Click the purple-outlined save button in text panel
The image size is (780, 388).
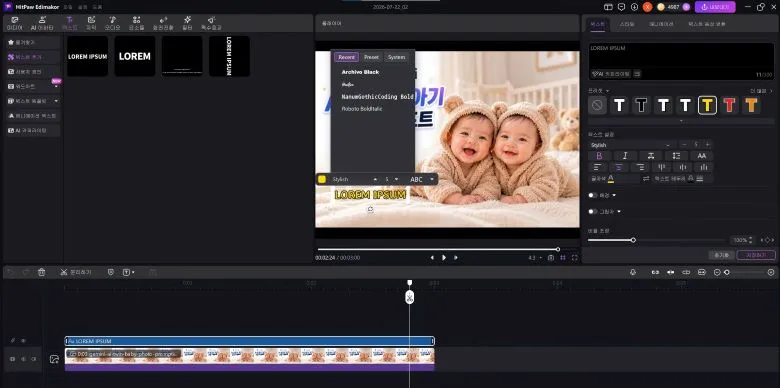pos(756,255)
